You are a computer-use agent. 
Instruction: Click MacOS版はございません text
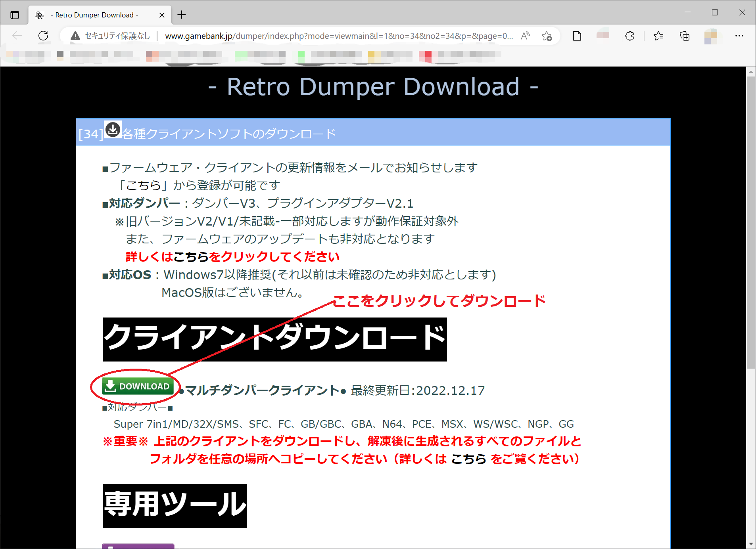point(233,293)
